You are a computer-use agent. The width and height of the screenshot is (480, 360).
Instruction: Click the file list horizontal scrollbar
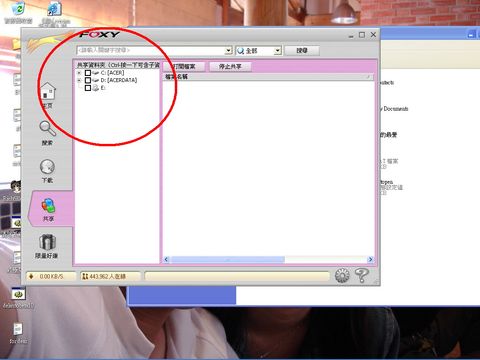(268, 259)
